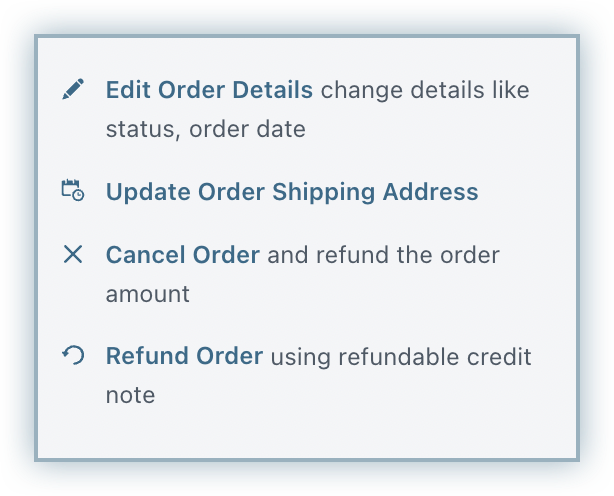Viewport: 614px width, 496px height.
Task: Select Update Order Shipping Address
Action: click(x=291, y=191)
